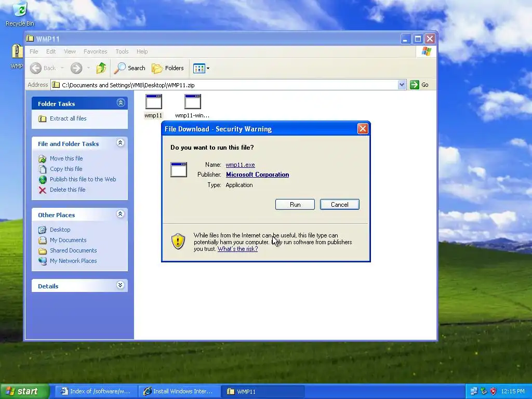532x399 pixels.
Task: Click the taskbar clock showing 12:15 PM
Action: tap(513, 391)
